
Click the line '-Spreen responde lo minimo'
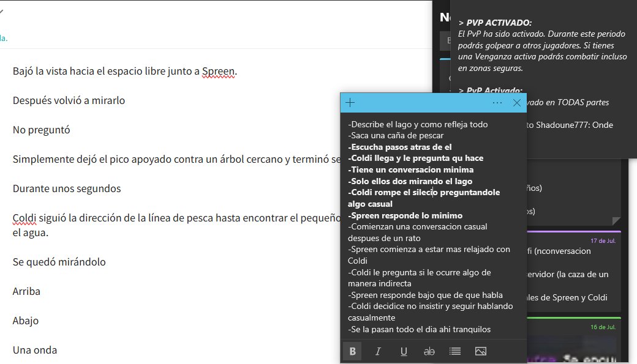405,215
